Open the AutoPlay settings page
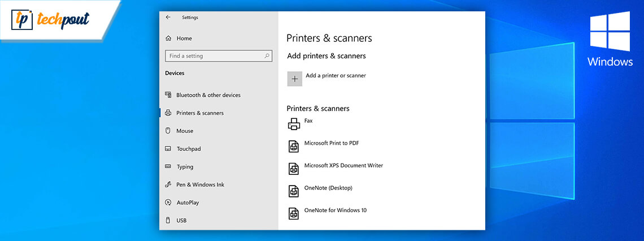Image resolution: width=644 pixels, height=241 pixels. coord(188,203)
